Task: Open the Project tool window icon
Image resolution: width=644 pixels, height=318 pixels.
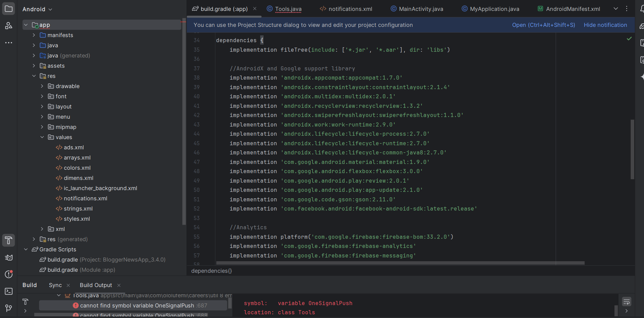Action: coord(8,9)
